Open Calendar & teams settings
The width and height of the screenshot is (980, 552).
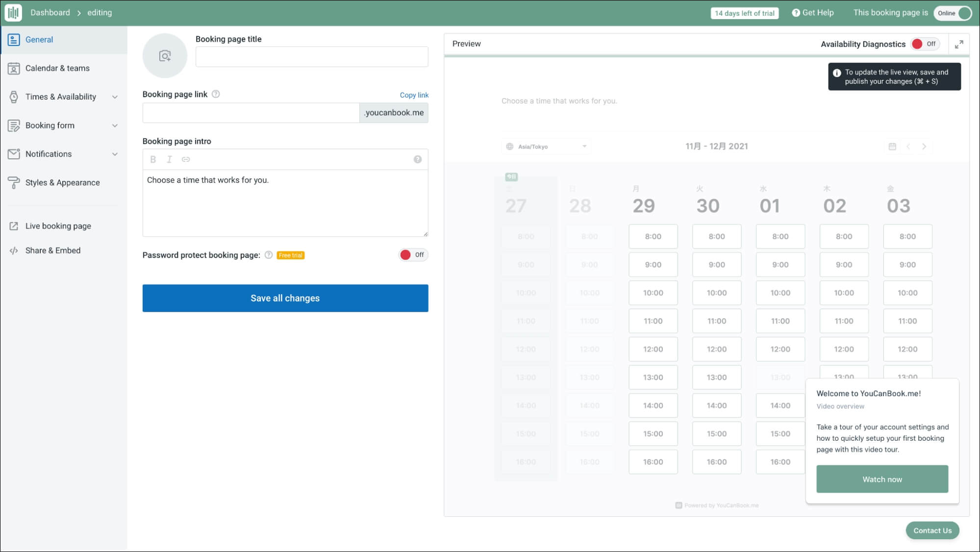click(57, 68)
